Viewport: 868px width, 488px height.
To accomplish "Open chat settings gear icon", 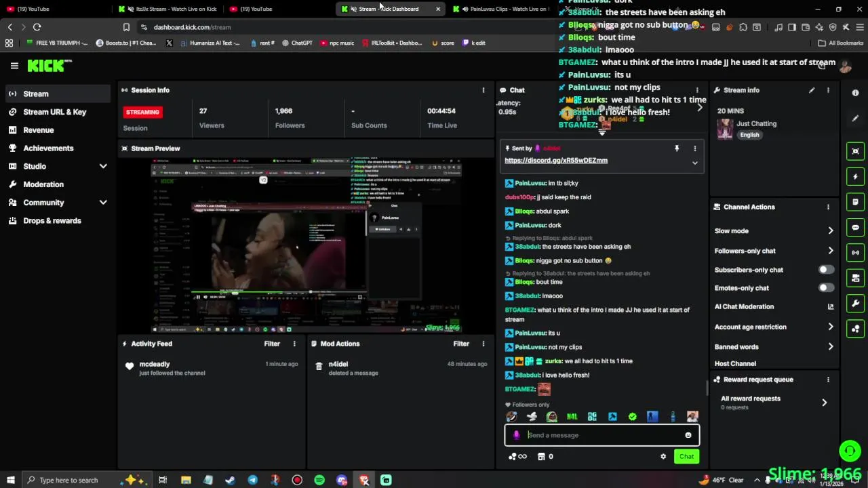I will (663, 457).
